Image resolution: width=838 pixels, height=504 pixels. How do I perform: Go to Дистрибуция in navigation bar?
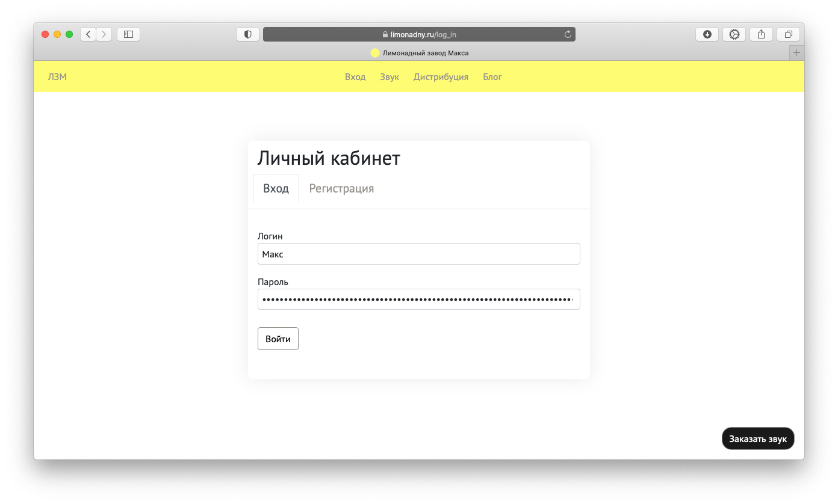click(x=441, y=77)
